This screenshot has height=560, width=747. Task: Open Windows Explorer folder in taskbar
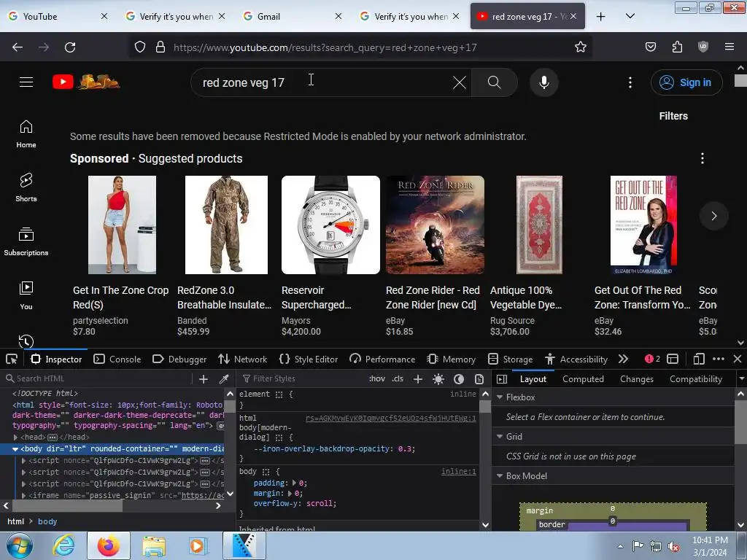(153, 545)
